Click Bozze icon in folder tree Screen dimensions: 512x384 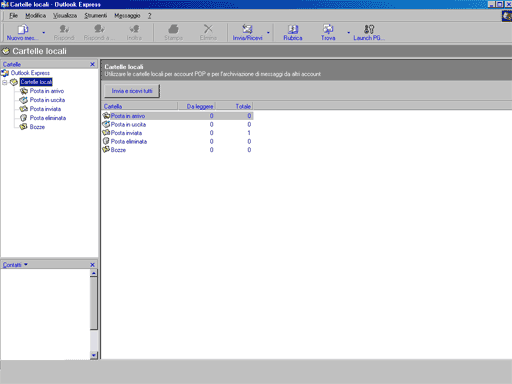click(24, 127)
